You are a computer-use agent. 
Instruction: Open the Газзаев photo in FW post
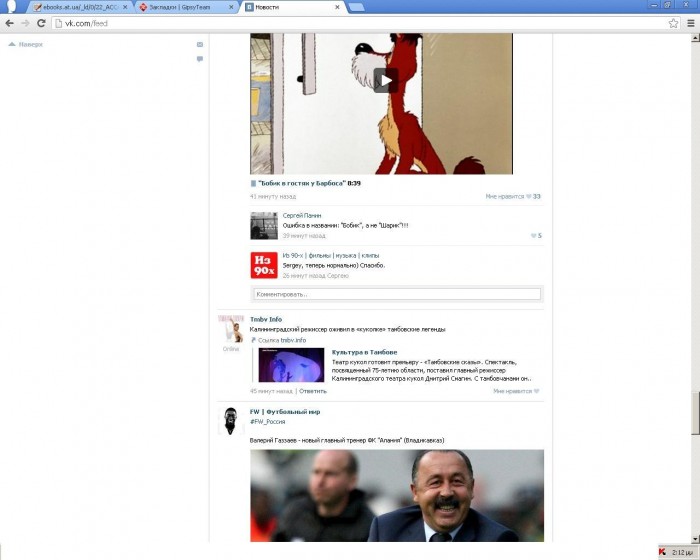(397, 496)
